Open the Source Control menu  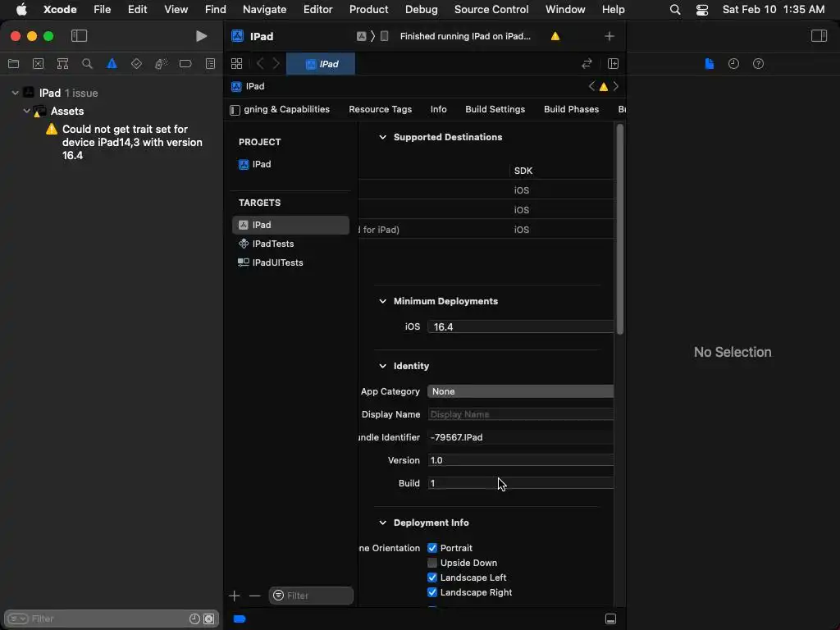pos(491,10)
